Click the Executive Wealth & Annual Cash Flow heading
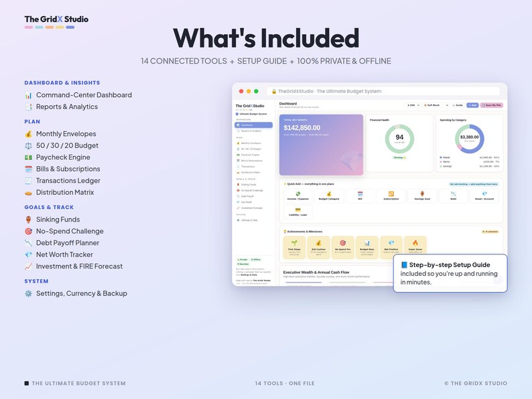The width and height of the screenshot is (532, 399). [316, 272]
